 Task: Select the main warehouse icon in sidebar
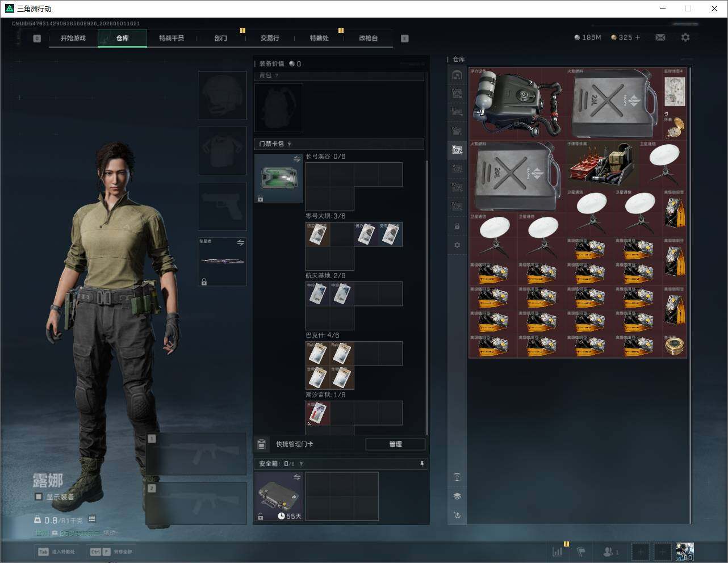click(x=457, y=75)
